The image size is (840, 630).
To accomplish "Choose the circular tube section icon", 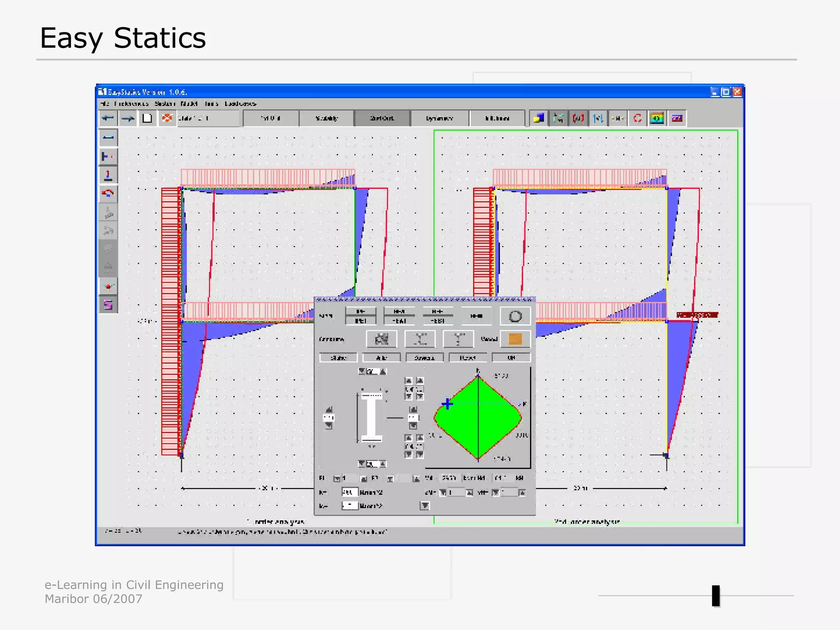I will pyautogui.click(x=515, y=316).
